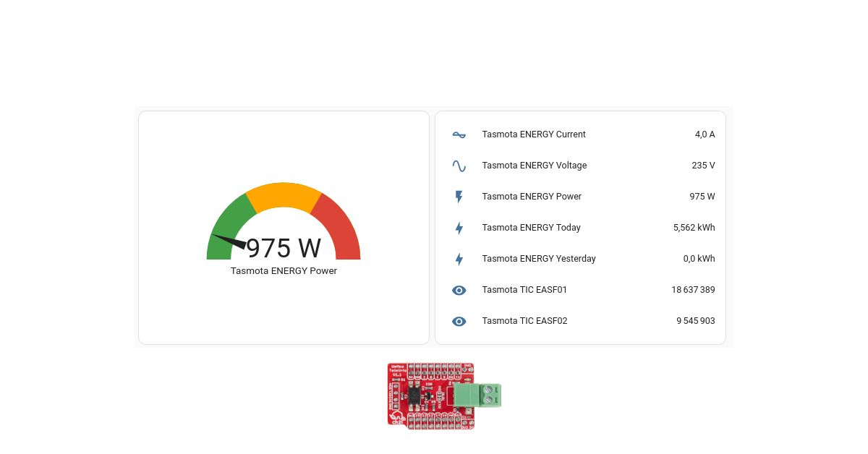Click the large 975 W gauge reading
The width and height of the screenshot is (868, 454).
(x=284, y=248)
